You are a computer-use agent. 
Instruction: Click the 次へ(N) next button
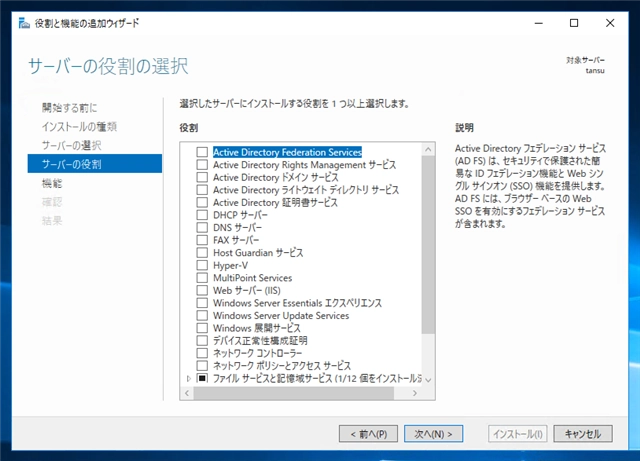coord(433,434)
